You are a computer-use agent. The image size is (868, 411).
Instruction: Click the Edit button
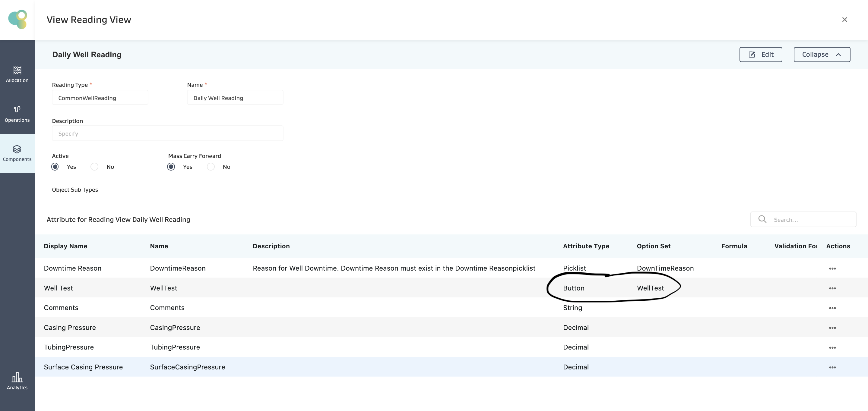761,55
